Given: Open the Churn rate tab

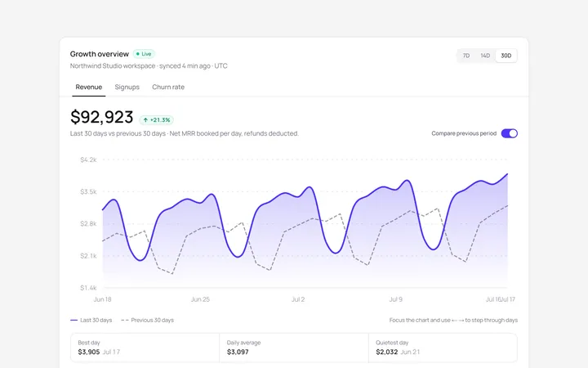Looking at the screenshot, I should point(168,88).
